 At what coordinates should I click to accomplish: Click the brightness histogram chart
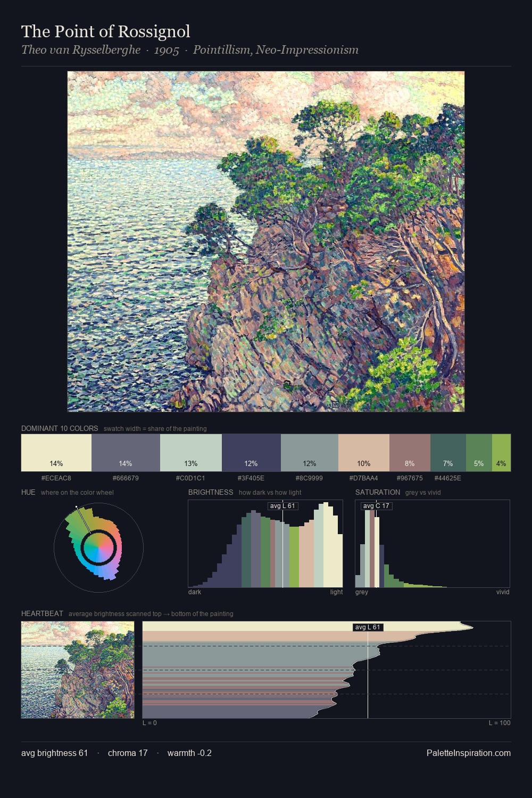(x=265, y=544)
